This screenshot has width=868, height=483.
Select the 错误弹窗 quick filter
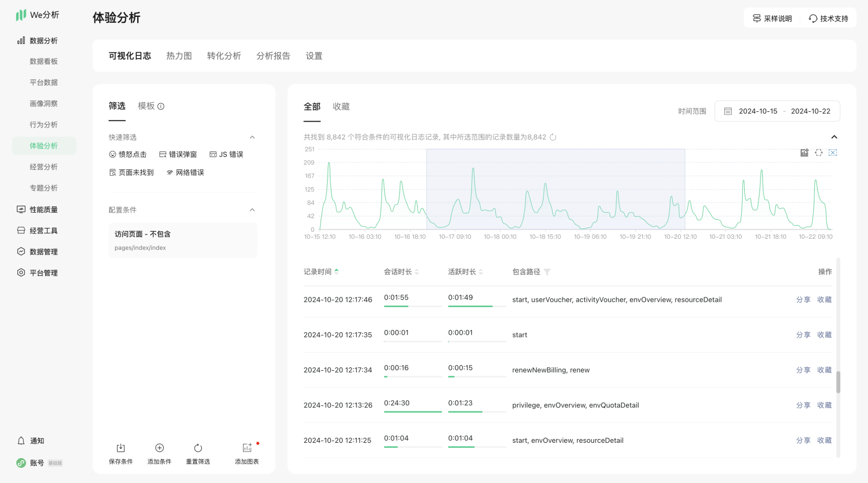[x=178, y=155]
